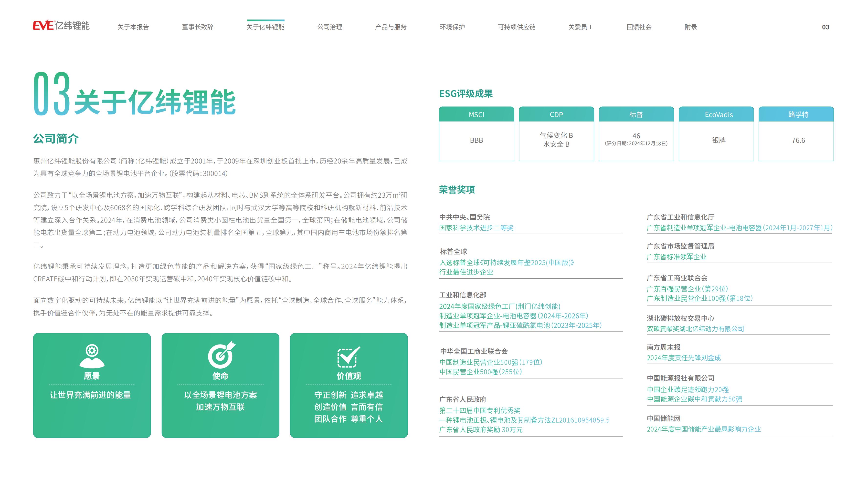Select the EcoVadis rating card header

click(x=716, y=114)
